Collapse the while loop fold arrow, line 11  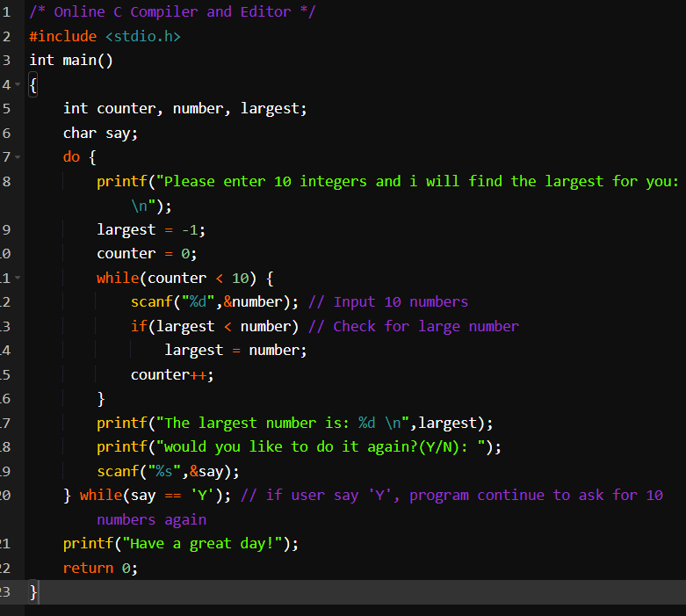(18, 278)
